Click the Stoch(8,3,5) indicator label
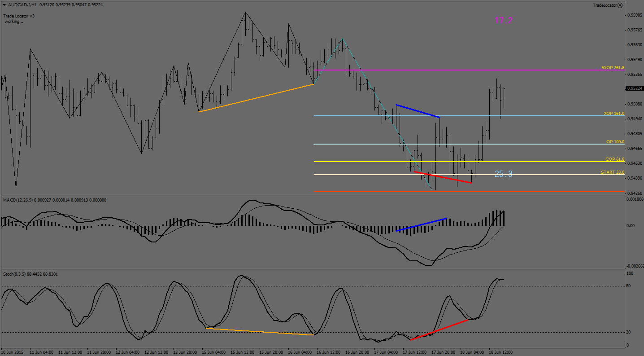644x356 pixels. 14,274
